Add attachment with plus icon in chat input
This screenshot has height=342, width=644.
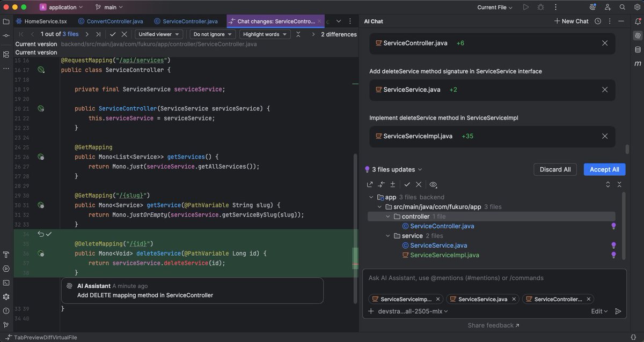[x=370, y=311]
